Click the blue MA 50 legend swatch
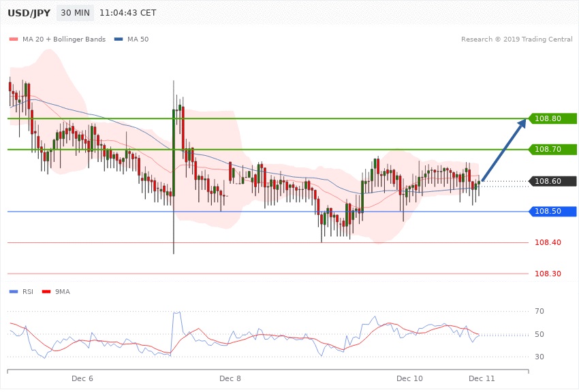The width and height of the screenshot is (579, 392). pos(119,39)
